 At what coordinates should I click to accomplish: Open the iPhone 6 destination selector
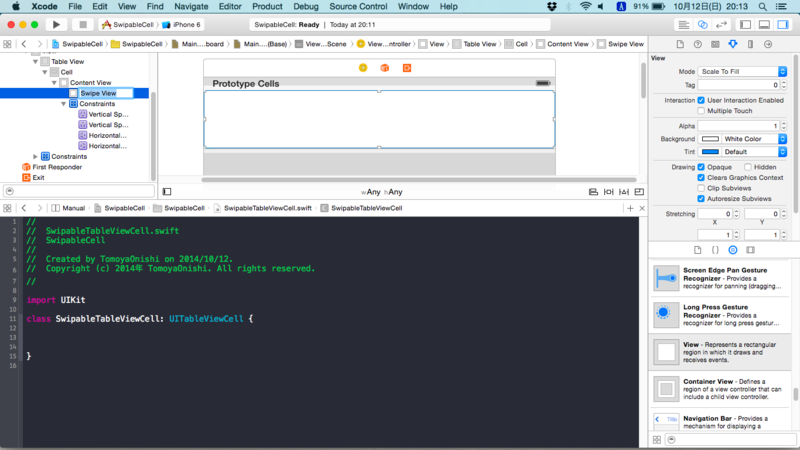click(182, 24)
